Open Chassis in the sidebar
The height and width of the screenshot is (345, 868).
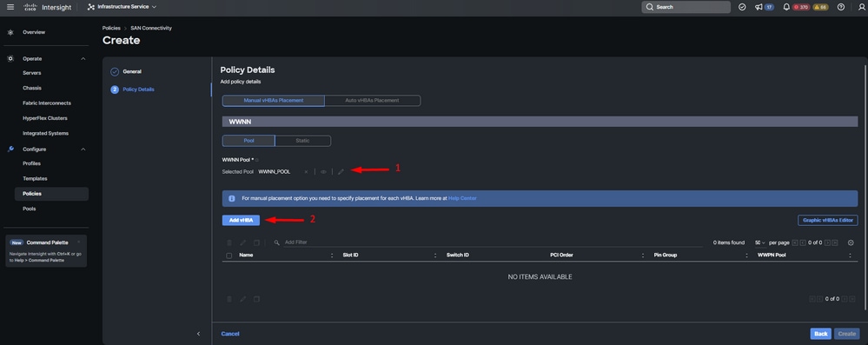click(x=32, y=88)
